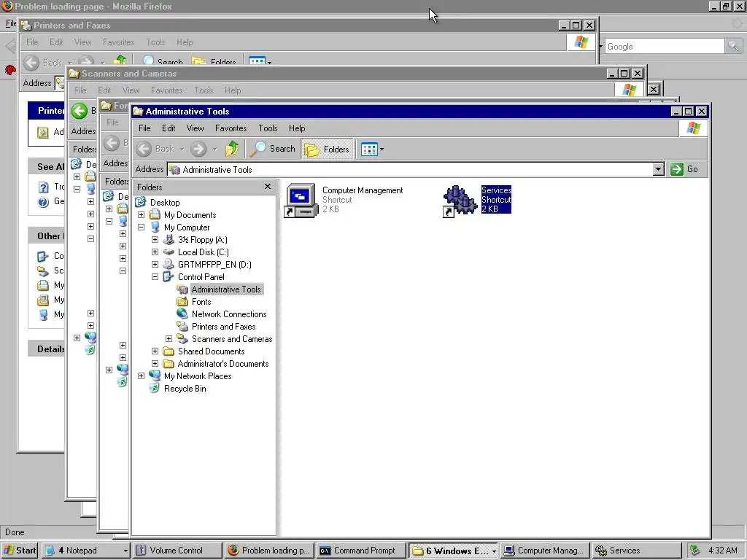Click the Firefox search magnifier button
The image size is (747, 560).
[733, 46]
